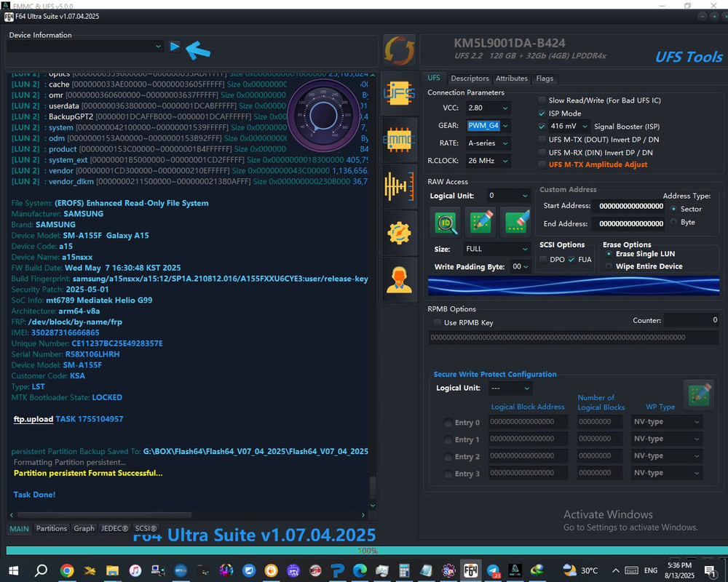This screenshot has height=582, width=728.
Task: Click the orange refresh arrows icon
Action: (x=399, y=51)
